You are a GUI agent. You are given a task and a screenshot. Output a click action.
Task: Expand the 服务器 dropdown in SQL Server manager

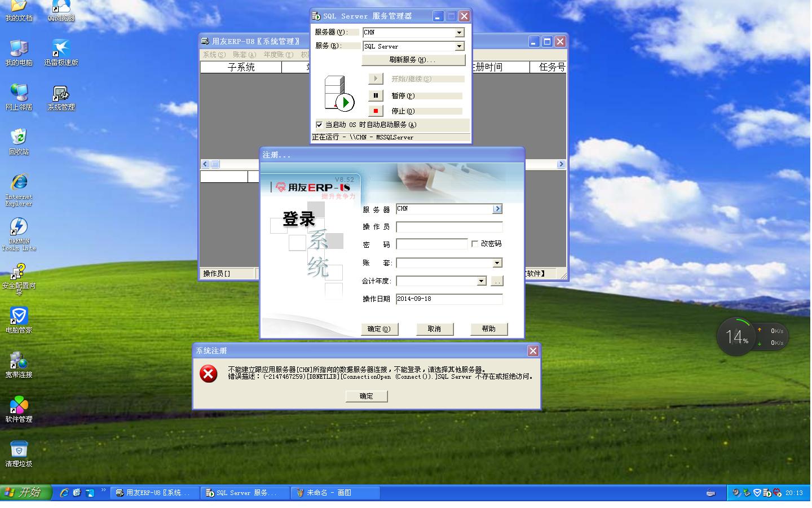[x=460, y=33]
